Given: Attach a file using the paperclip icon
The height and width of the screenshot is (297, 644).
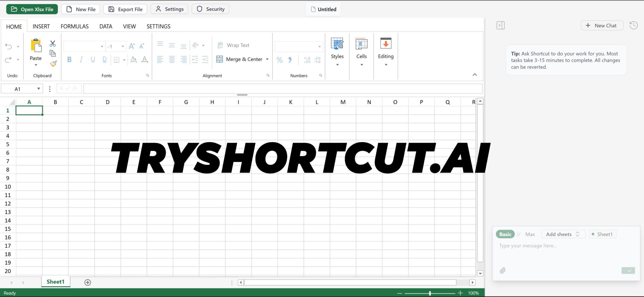Looking at the screenshot, I should (502, 270).
